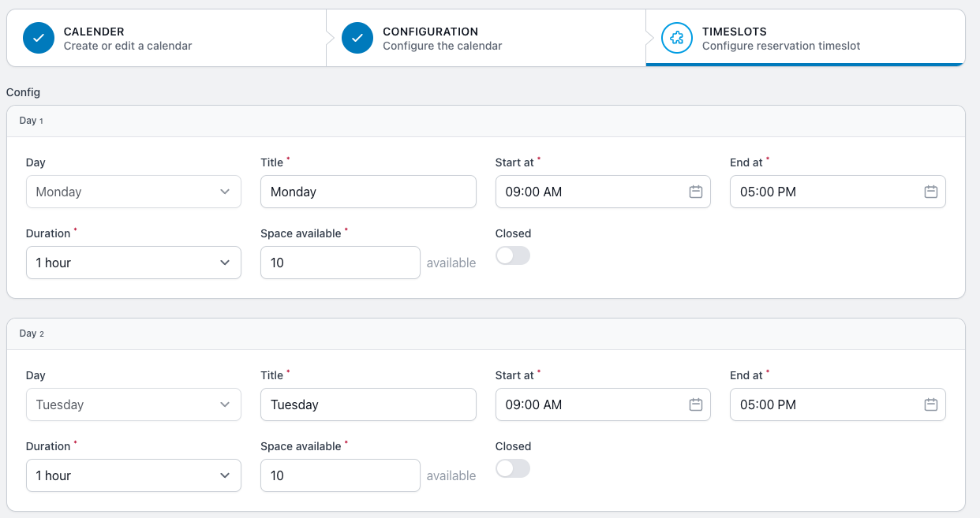This screenshot has height=518, width=980.
Task: Click the End at time field for Tuesday
Action: [838, 404]
